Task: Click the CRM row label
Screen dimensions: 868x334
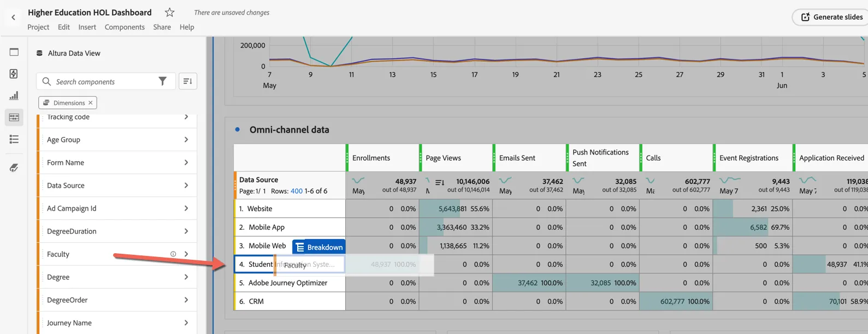Action: click(256, 301)
